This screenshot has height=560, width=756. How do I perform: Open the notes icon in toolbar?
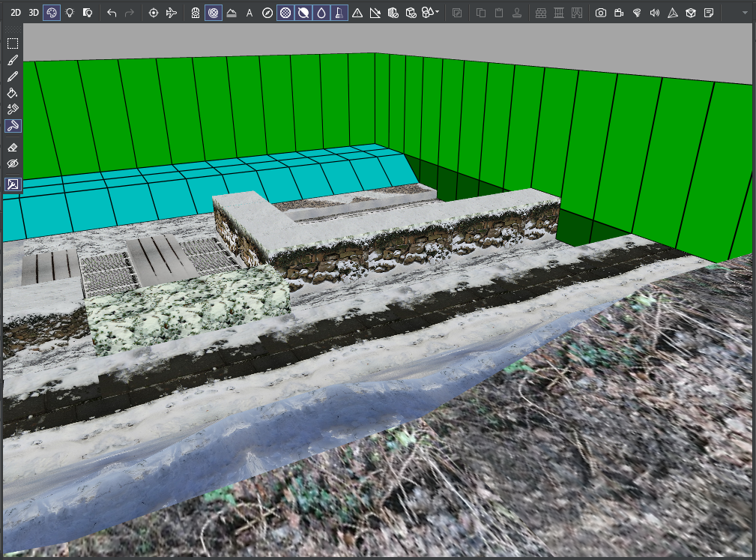(x=708, y=13)
